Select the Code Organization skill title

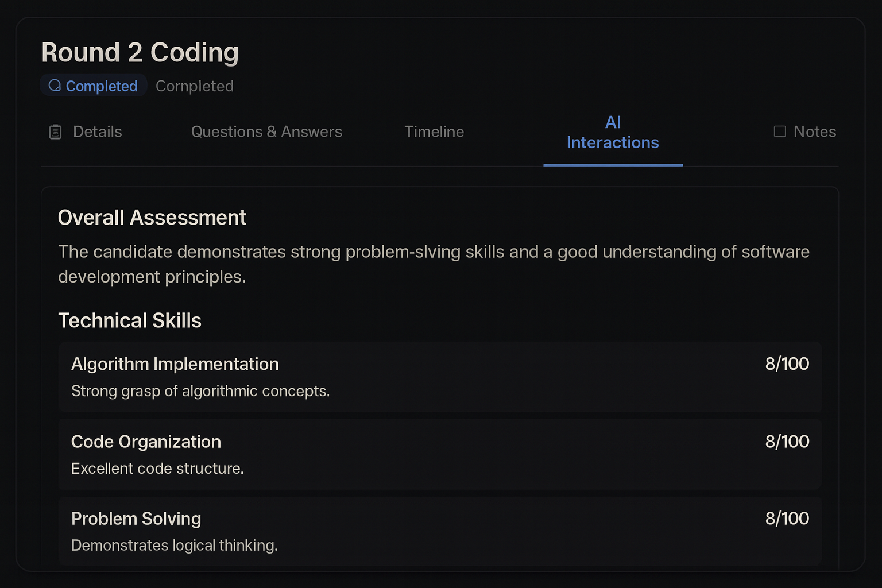point(146,442)
